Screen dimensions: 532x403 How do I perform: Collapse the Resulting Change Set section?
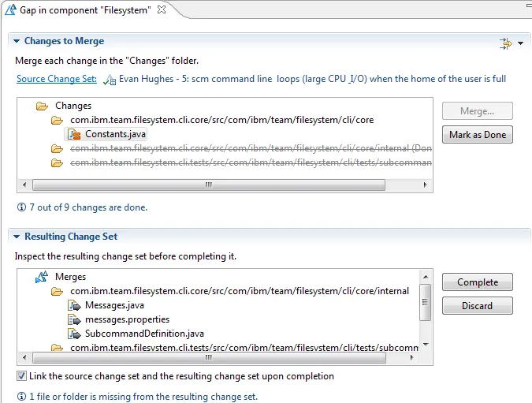click(16, 237)
